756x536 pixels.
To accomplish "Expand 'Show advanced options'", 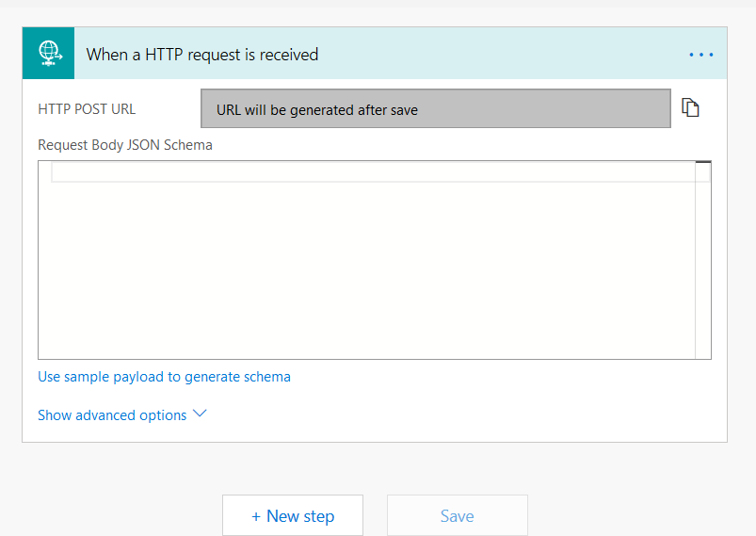I will tap(112, 415).
